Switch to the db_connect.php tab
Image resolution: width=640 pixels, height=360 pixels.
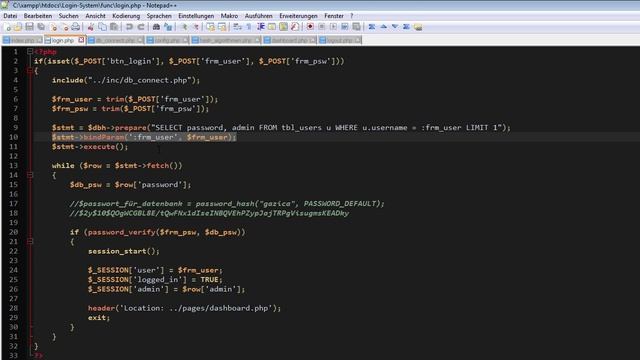[115, 40]
